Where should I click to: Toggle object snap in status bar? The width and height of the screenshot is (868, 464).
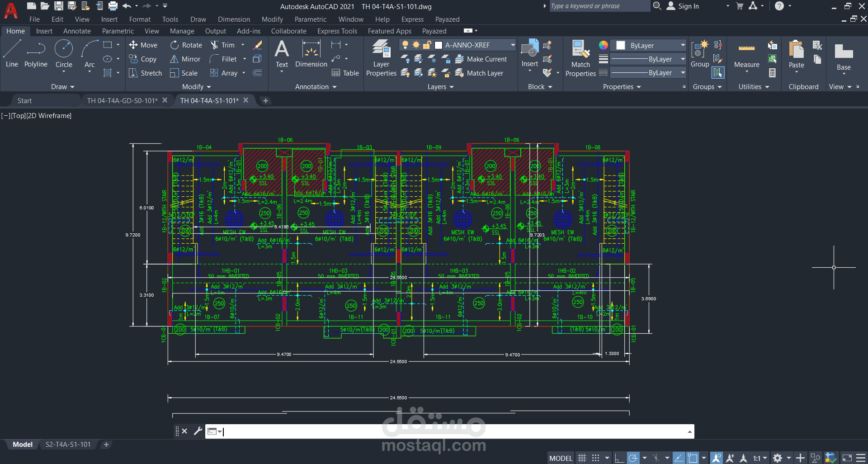coord(693,458)
